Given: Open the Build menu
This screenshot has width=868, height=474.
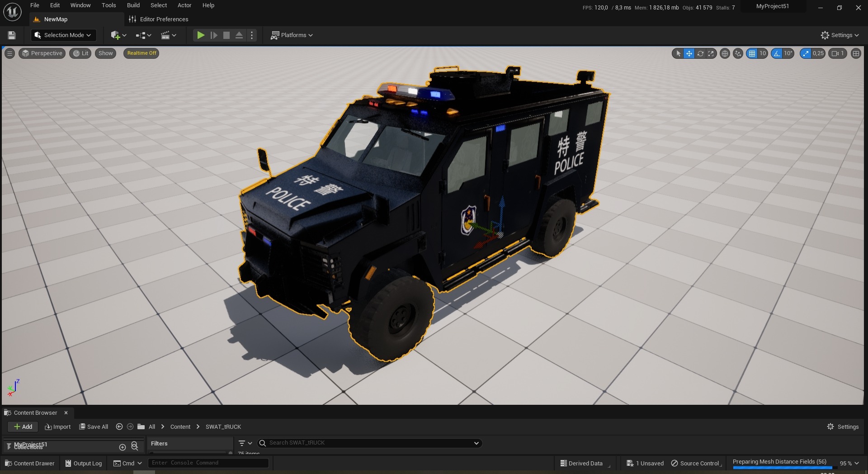Looking at the screenshot, I should tap(133, 5).
